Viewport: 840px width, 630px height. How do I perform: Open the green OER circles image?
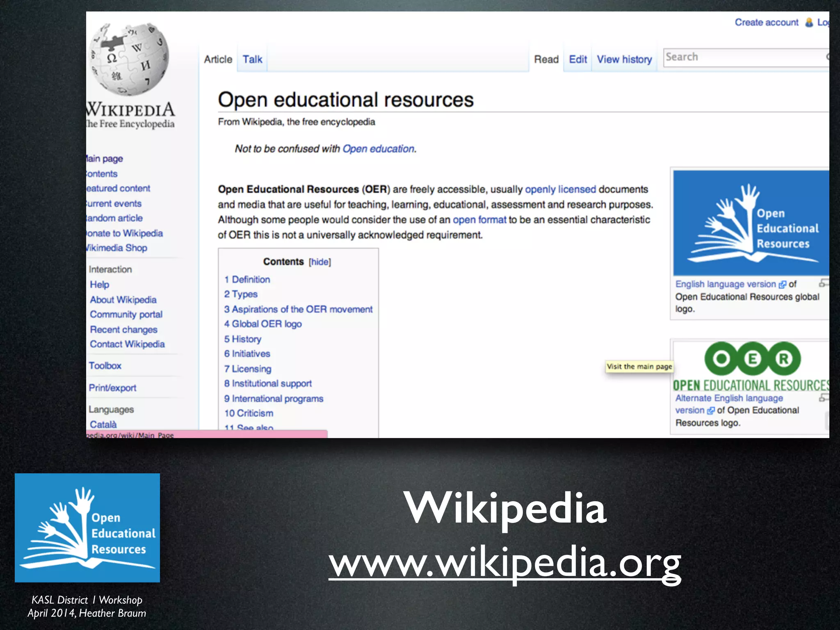tap(752, 359)
